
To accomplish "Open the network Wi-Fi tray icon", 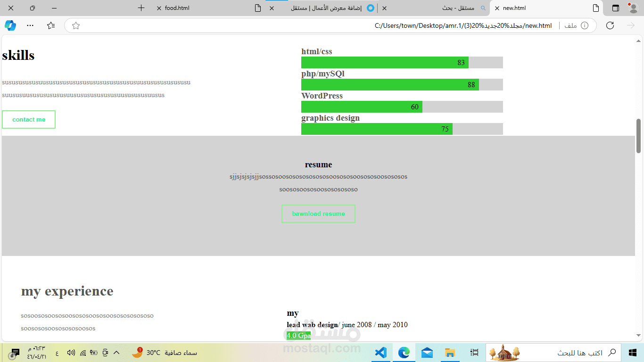I will pyautogui.click(x=83, y=353).
